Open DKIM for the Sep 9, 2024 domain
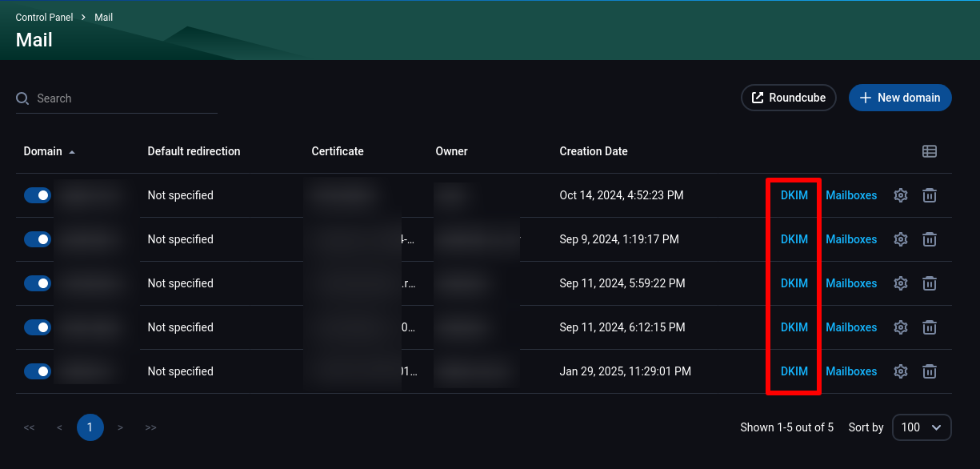Viewport: 980px width, 469px height. pos(794,239)
